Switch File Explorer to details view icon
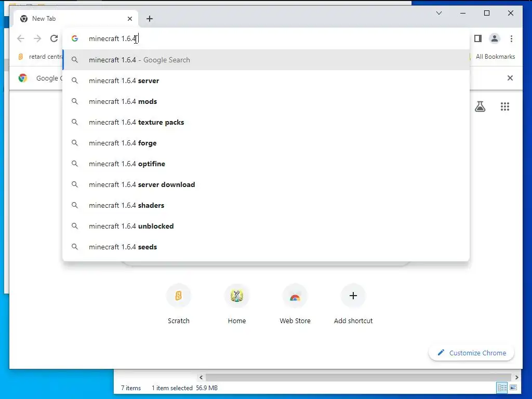 coord(502,388)
